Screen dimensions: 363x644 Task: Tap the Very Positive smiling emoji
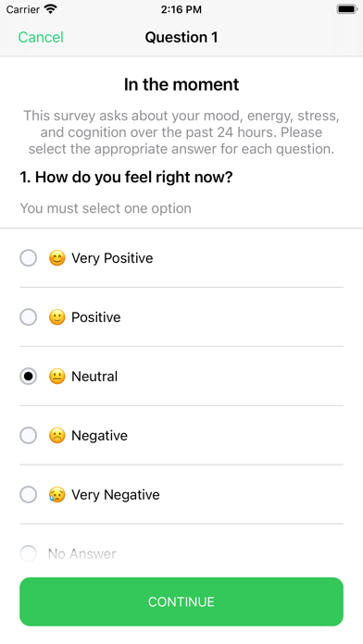tap(56, 258)
